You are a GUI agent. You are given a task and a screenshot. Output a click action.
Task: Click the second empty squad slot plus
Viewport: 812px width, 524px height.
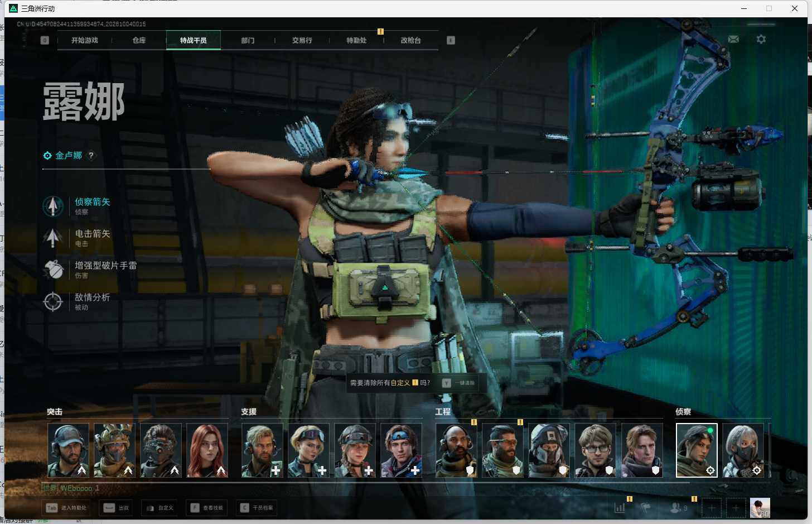pyautogui.click(x=736, y=508)
